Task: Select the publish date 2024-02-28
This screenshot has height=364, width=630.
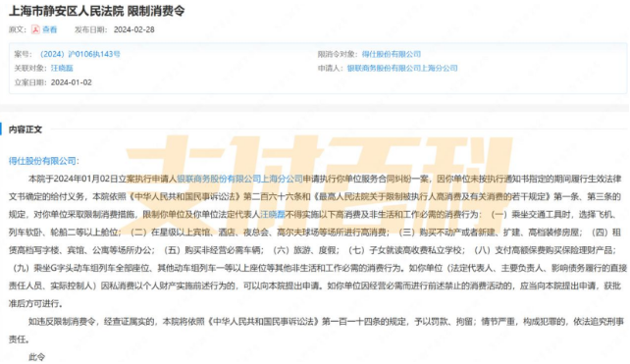Action: 133,29
